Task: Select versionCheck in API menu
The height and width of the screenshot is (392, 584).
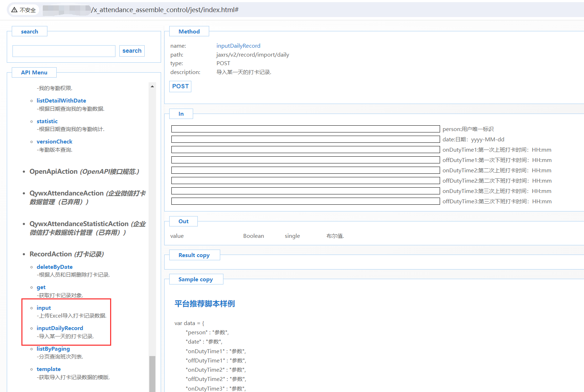Action: 55,142
